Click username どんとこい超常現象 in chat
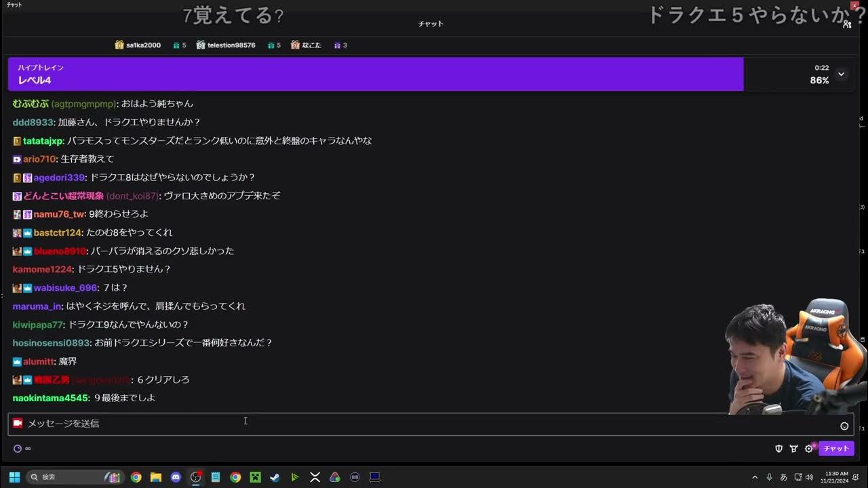 tap(63, 196)
